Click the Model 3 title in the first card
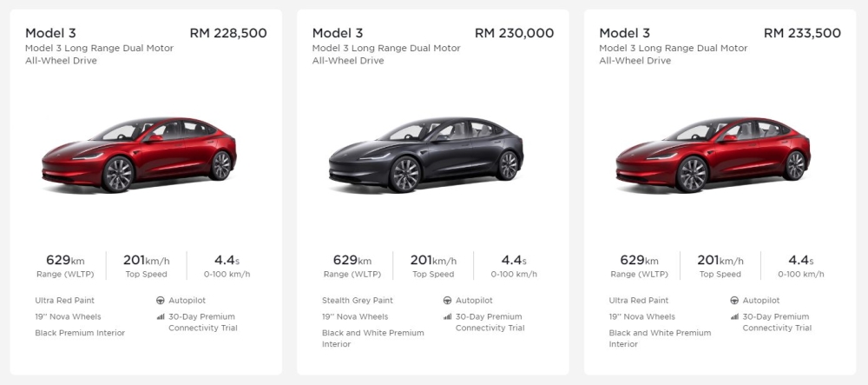This screenshot has width=868, height=385. [x=50, y=33]
